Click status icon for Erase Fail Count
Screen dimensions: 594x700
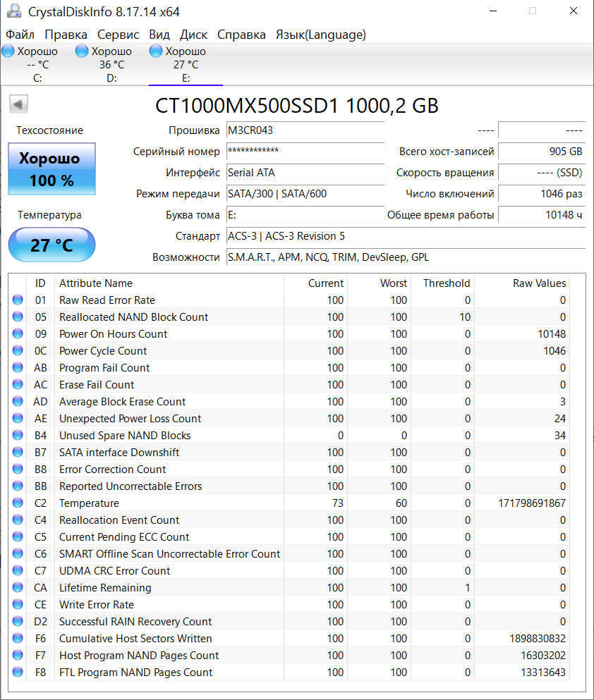(x=18, y=384)
